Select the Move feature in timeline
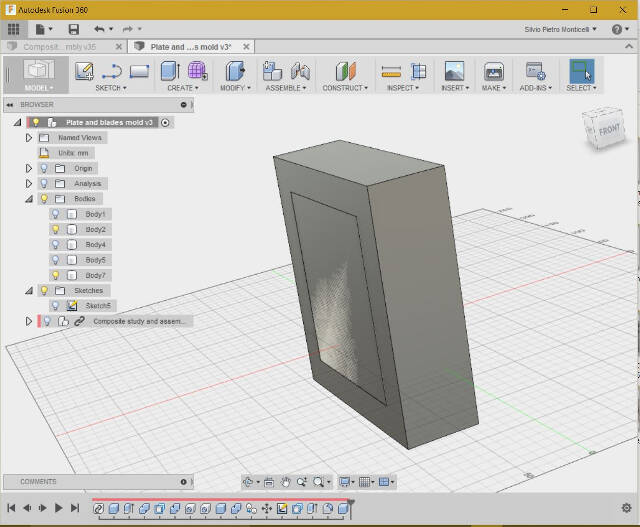This screenshot has width=640, height=527. [267, 509]
